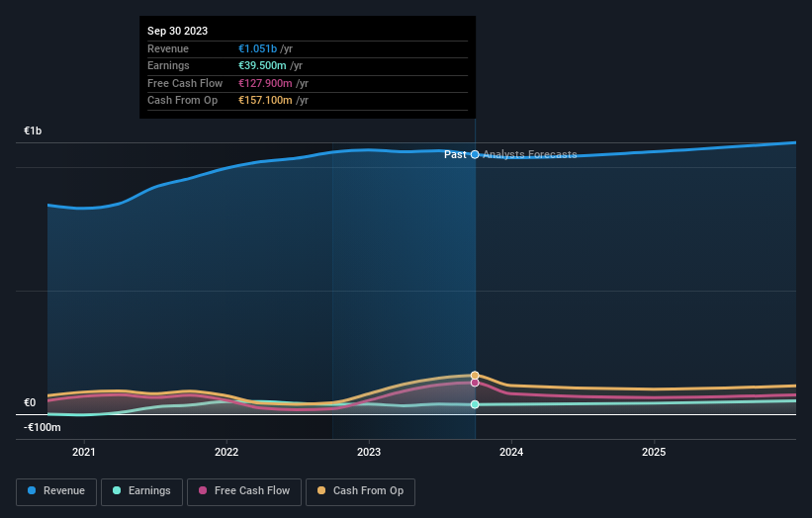Toggle the Cash From Op legend series

click(x=360, y=491)
